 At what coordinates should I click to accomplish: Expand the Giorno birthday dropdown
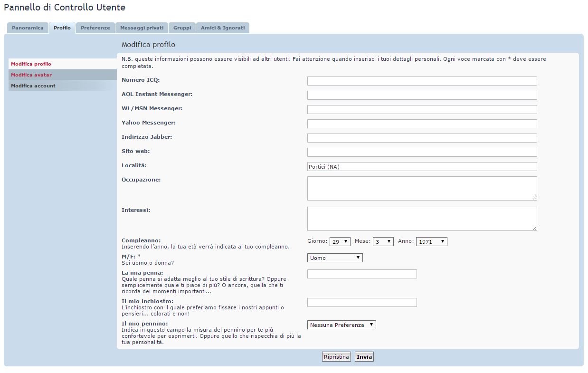click(x=340, y=242)
